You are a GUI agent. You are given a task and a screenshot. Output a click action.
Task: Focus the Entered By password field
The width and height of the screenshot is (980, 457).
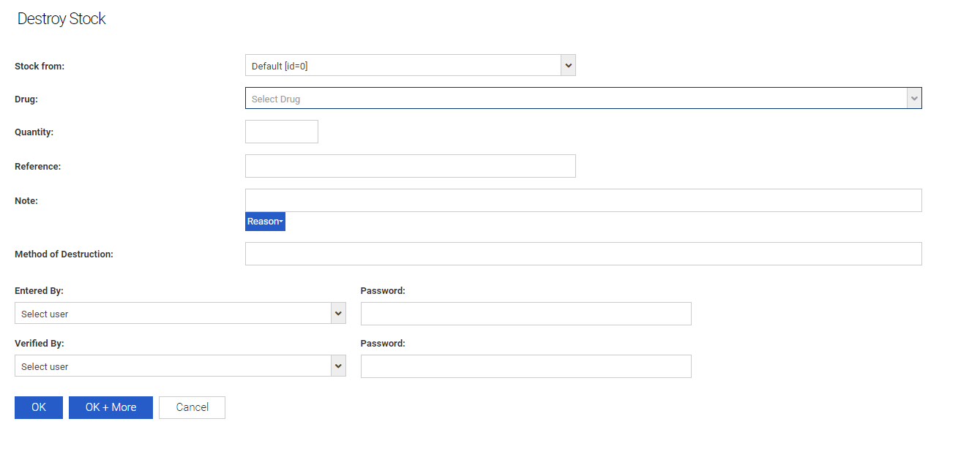pos(525,314)
